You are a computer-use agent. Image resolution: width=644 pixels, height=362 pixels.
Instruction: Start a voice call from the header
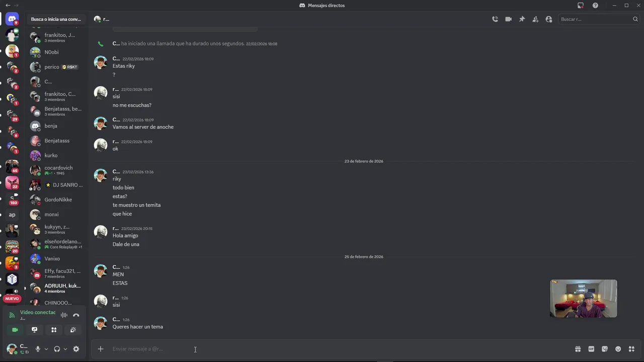click(x=495, y=19)
